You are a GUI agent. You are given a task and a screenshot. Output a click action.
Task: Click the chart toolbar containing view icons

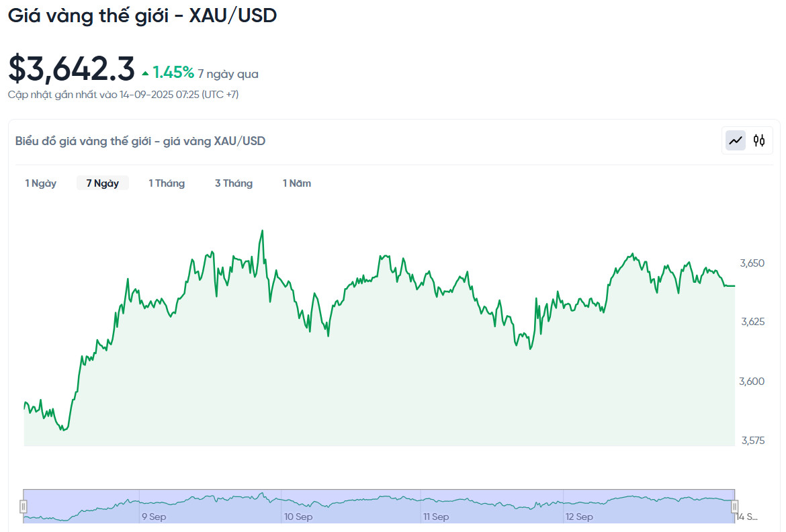click(x=747, y=140)
